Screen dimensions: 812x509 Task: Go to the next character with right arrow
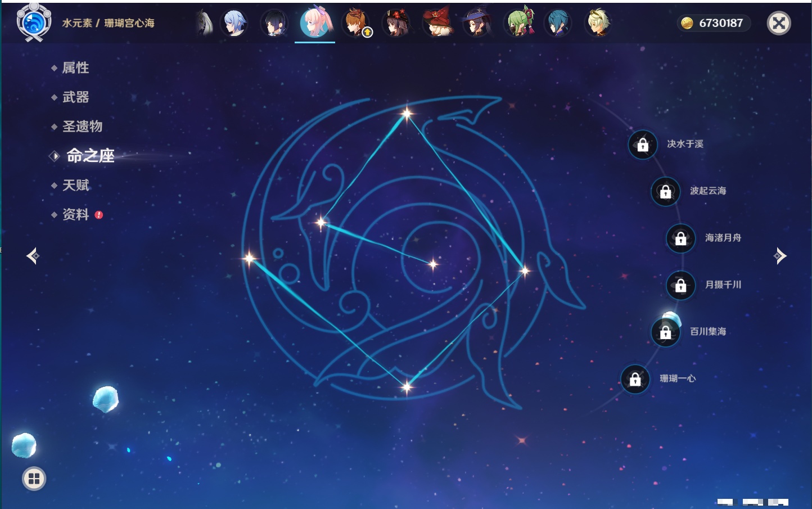click(x=779, y=256)
